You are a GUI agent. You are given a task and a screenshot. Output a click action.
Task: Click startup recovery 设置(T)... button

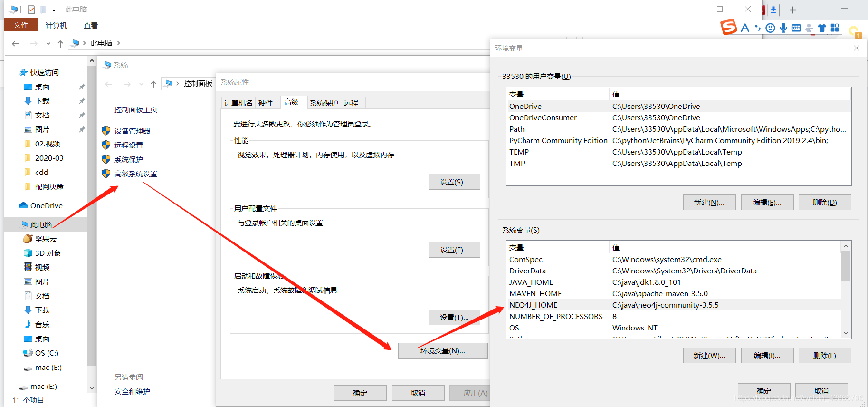454,318
